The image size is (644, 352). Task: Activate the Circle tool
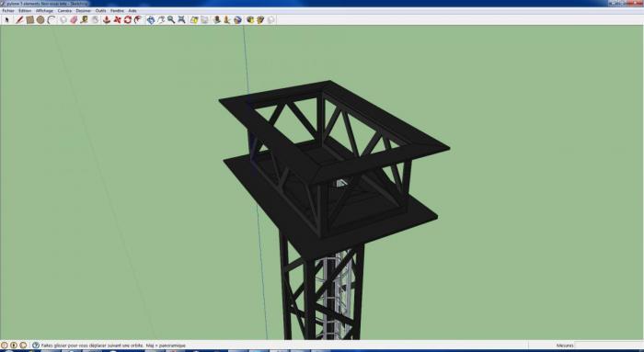pos(40,19)
